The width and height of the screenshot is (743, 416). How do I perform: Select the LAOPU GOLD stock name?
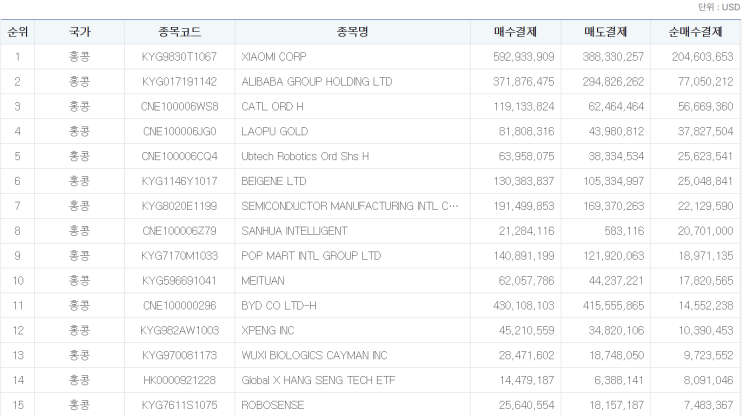pos(274,132)
